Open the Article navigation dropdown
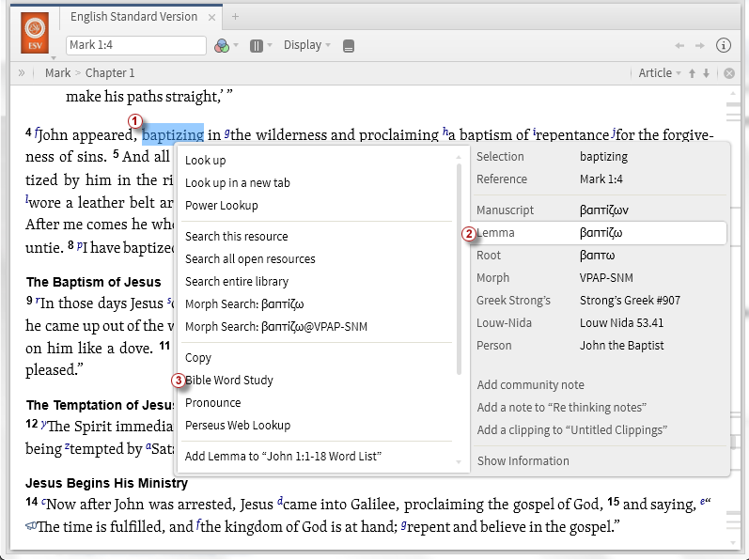The image size is (749, 560). (660, 73)
